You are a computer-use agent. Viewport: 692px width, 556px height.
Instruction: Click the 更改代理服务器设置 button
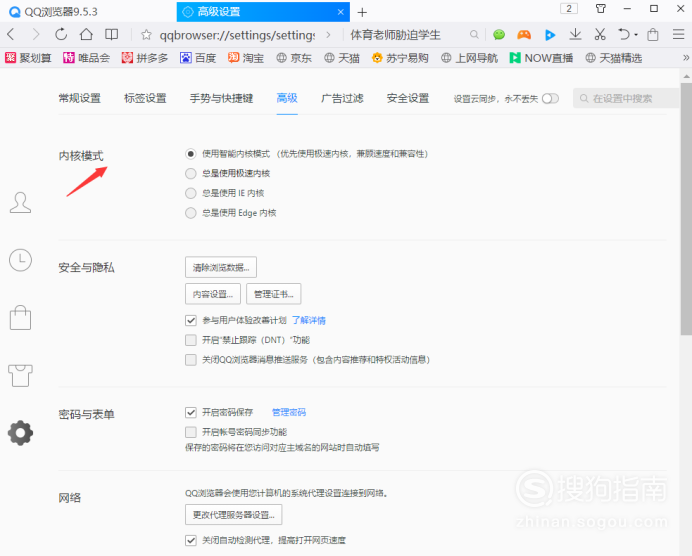pos(233,515)
